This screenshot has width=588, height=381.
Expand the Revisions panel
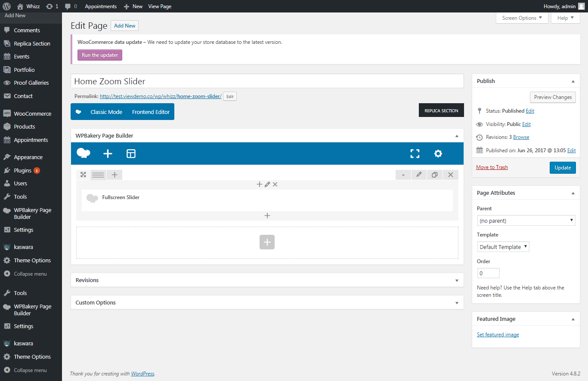pyautogui.click(x=457, y=280)
